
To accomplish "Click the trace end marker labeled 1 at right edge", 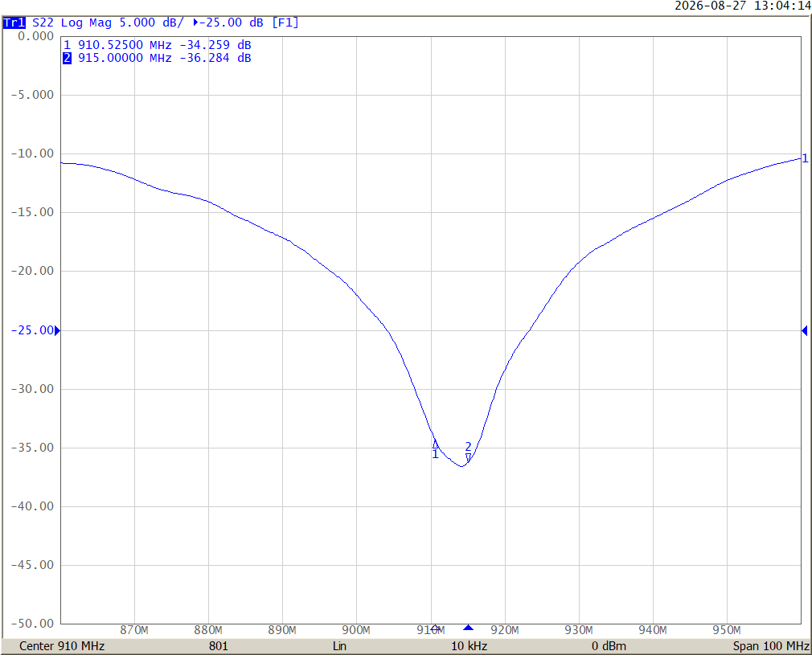I will [x=805, y=158].
